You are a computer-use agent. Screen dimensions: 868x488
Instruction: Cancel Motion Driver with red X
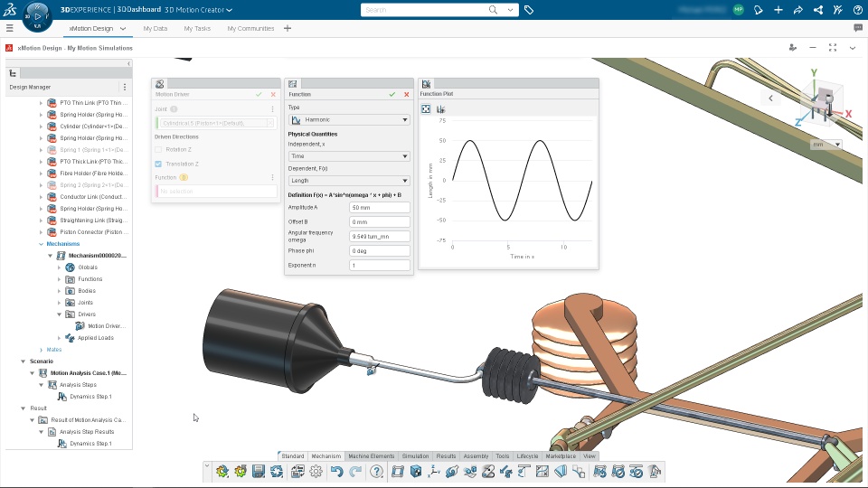[273, 95]
